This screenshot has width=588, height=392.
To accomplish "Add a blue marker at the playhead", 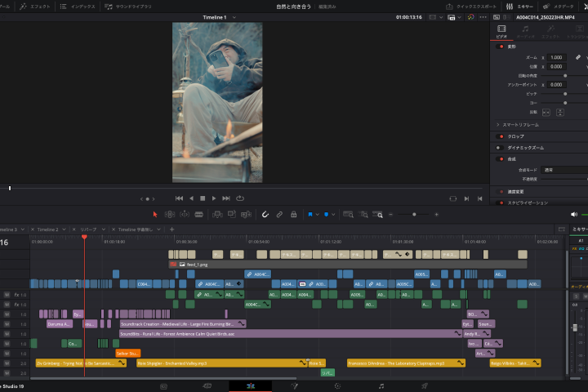I will coord(326,215).
